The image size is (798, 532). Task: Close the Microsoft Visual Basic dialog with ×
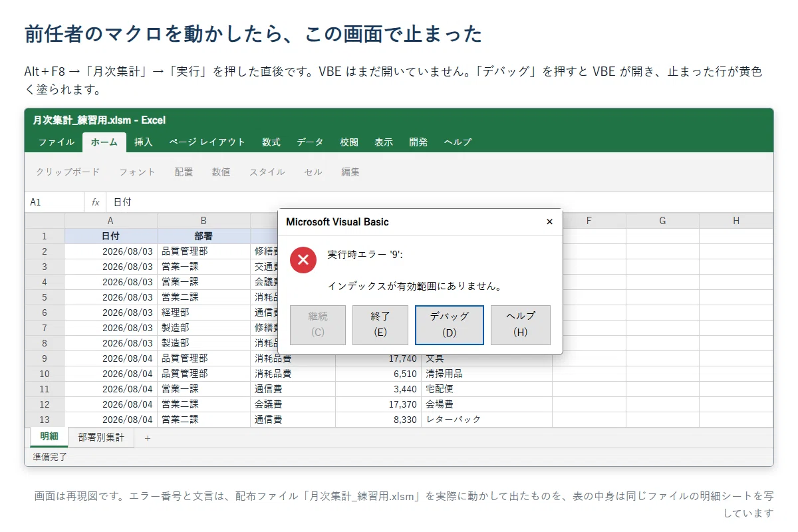tap(549, 222)
